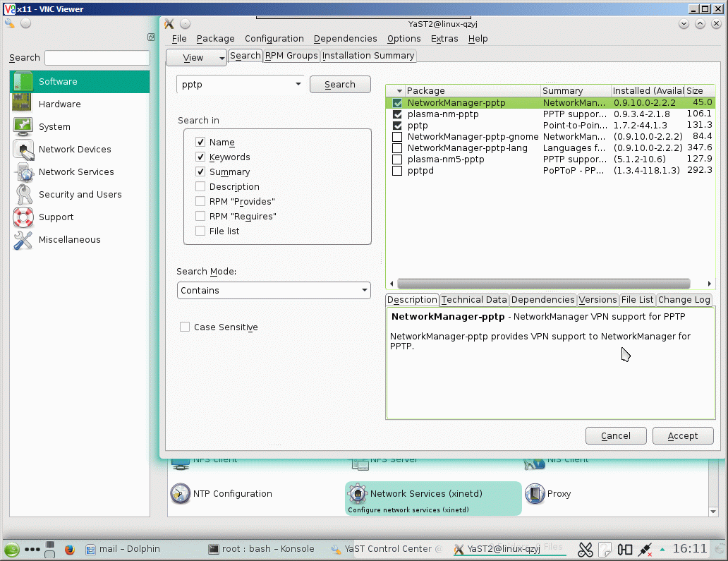Enable the Description search option

coord(200,187)
